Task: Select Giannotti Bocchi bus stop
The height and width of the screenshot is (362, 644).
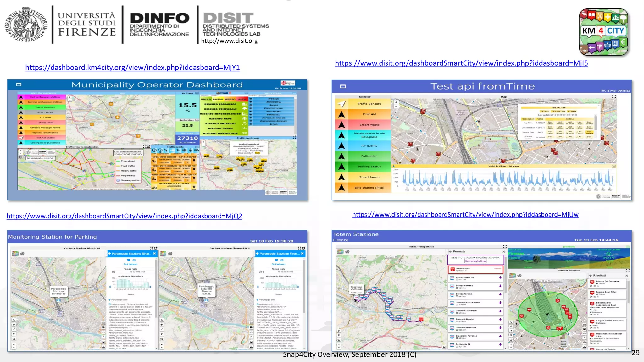Action: click(x=475, y=320)
